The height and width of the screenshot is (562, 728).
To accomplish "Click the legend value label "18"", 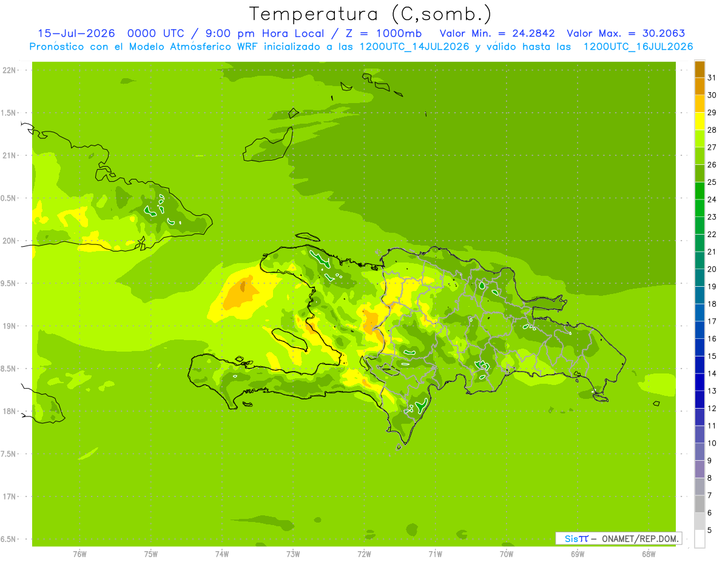I will (x=712, y=304).
